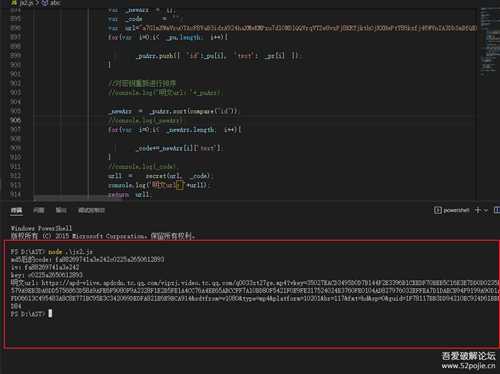Switch to the 终端 terminal tab
The height and width of the screenshot is (374, 500).
(17, 210)
